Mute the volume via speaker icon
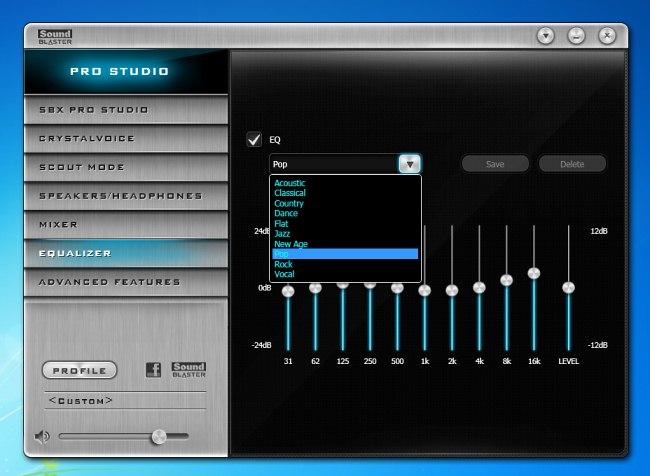The image size is (650, 476). point(42,436)
